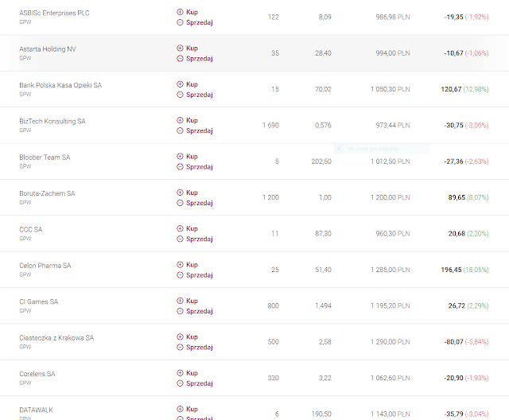Open ASBISc Enterprises PLC stock details
The image size is (509, 420).
click(x=54, y=13)
